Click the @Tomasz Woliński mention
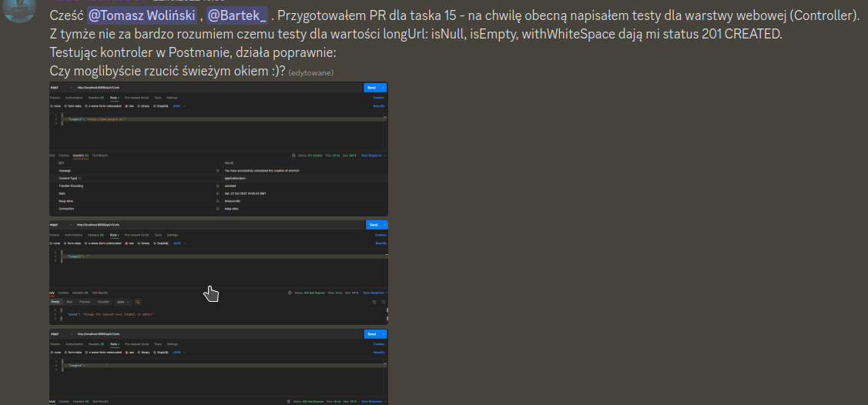 tap(141, 15)
